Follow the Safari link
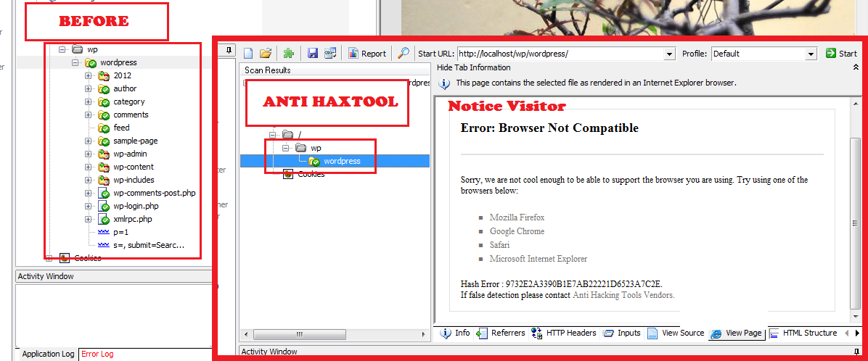 500,245
